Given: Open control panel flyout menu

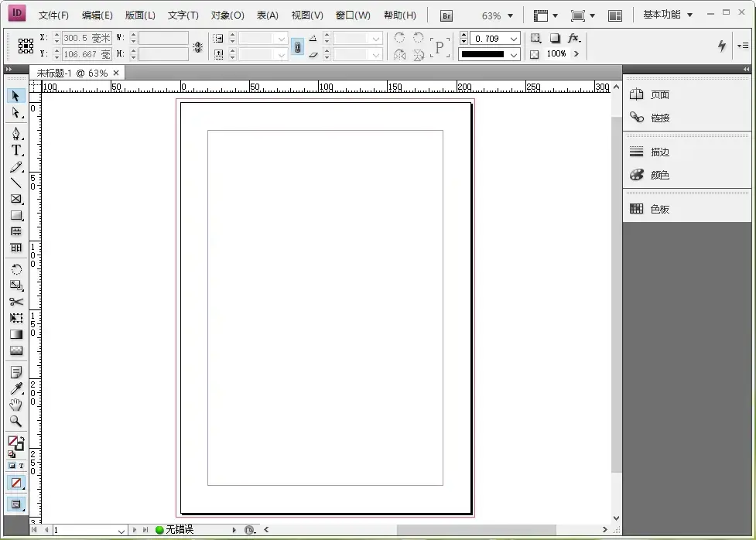Looking at the screenshot, I should tap(743, 46).
